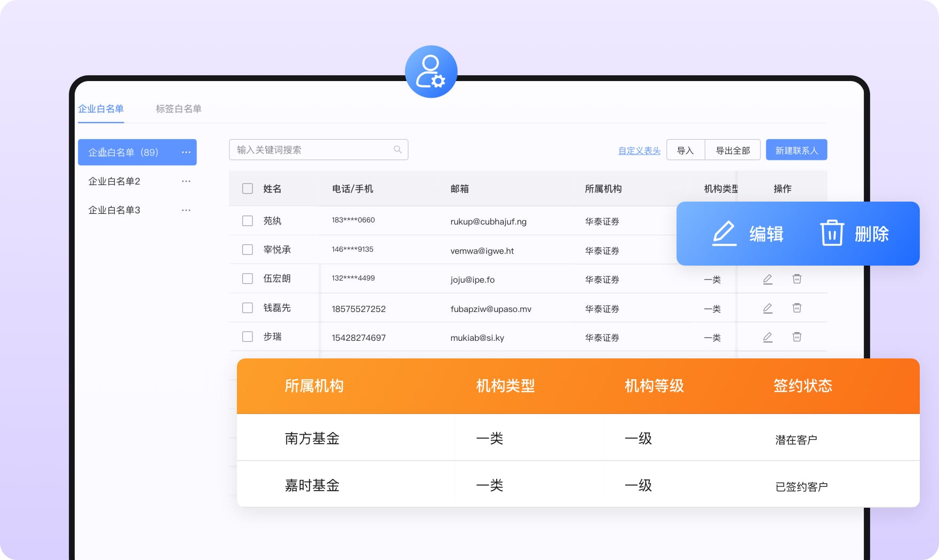Click the 姓名 column header
This screenshot has width=939, height=560.
click(x=272, y=189)
